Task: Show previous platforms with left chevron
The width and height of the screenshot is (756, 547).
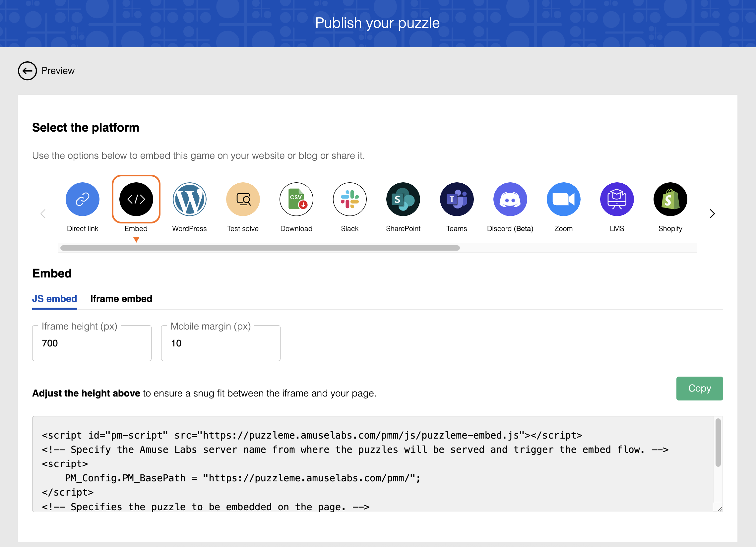Action: click(43, 213)
